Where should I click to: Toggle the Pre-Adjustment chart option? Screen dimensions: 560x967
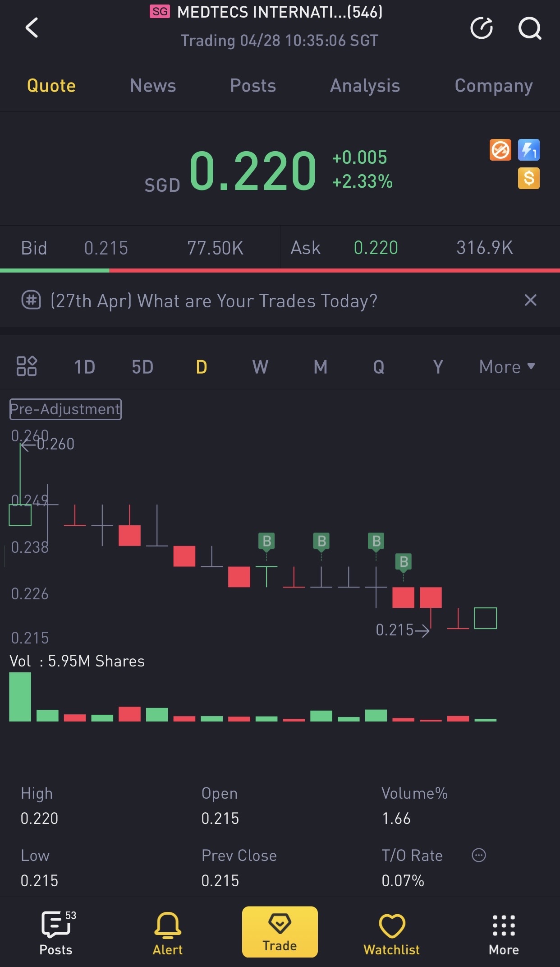pos(66,409)
